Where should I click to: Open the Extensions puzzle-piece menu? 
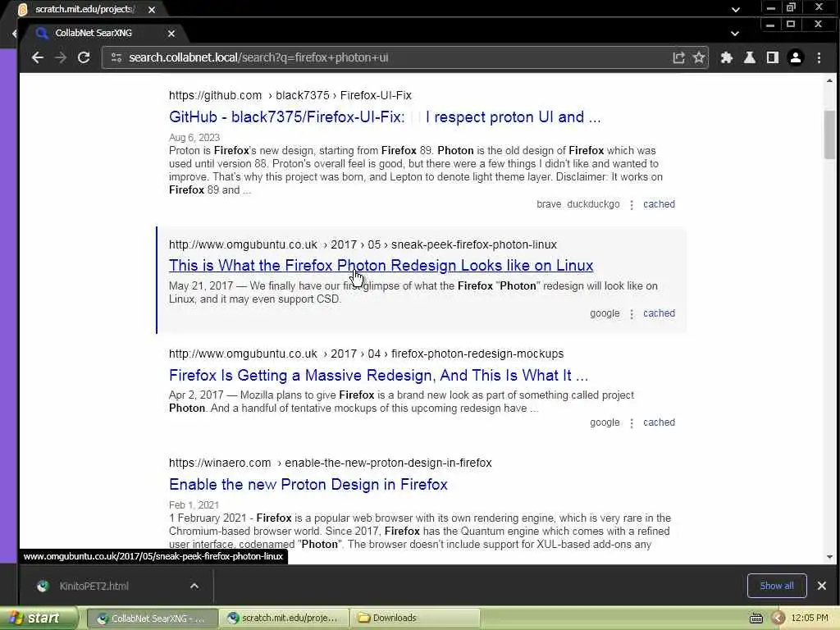727,57
